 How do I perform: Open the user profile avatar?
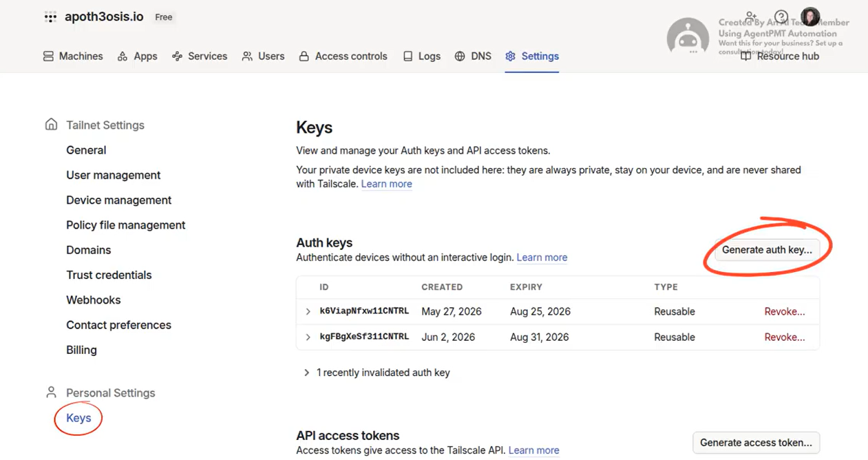pyautogui.click(x=810, y=17)
